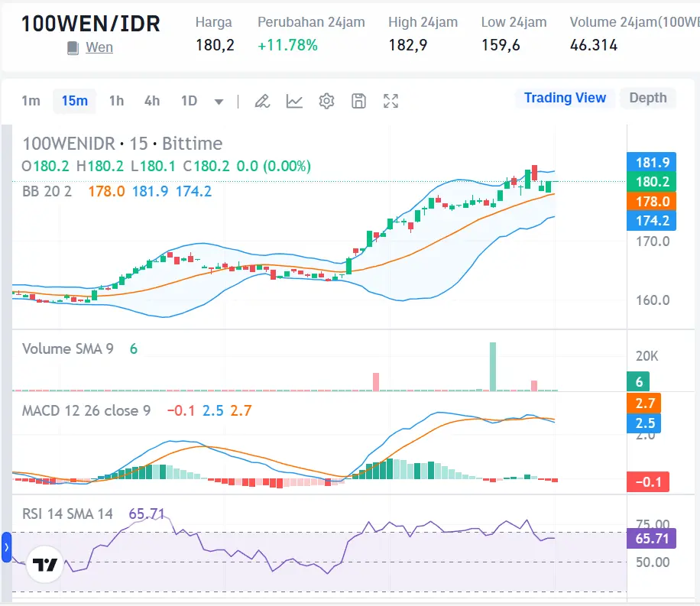Viewport: 700px width, 606px height.
Task: Open the chart settings gear
Action: coord(326,100)
